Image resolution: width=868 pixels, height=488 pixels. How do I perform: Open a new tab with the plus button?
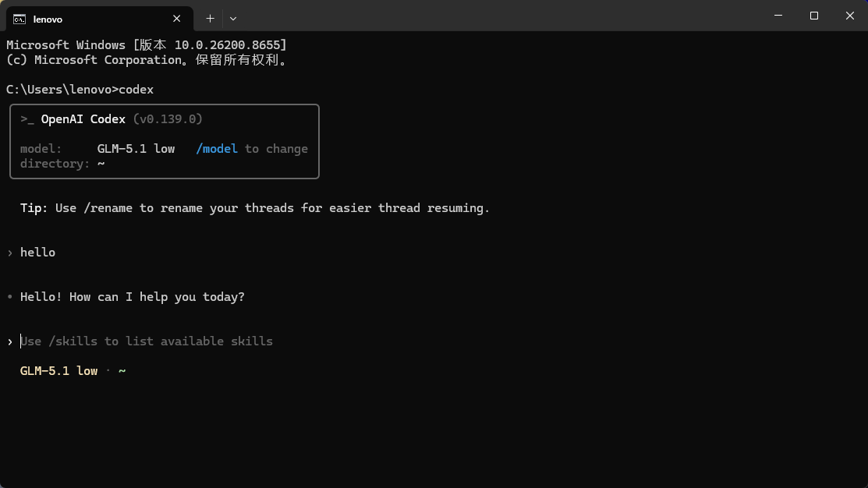pyautogui.click(x=210, y=19)
